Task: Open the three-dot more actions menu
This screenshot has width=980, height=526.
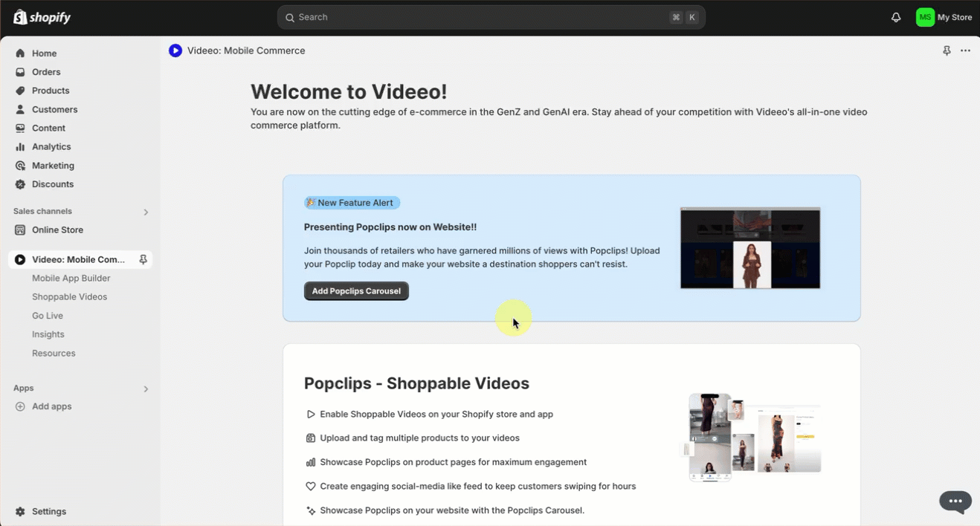Action: [x=965, y=51]
